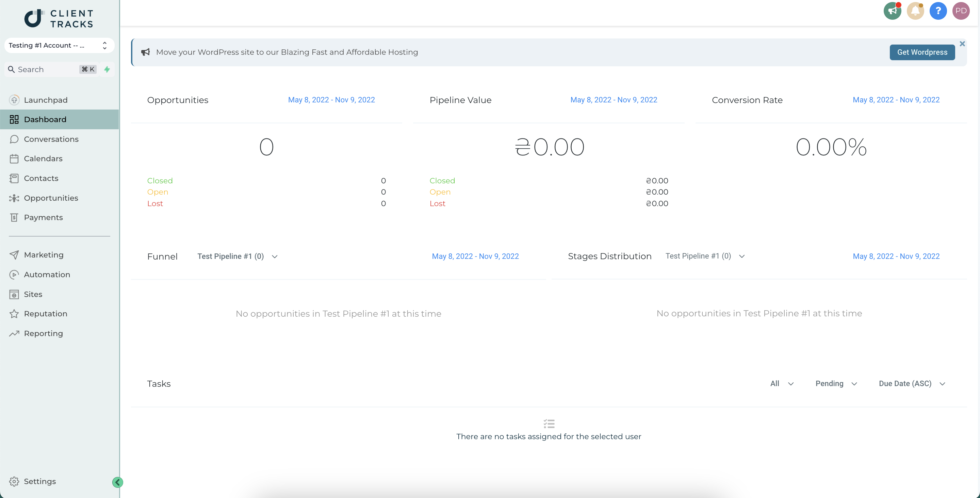Click the Launchpad icon in sidebar
The image size is (980, 498).
pos(14,99)
